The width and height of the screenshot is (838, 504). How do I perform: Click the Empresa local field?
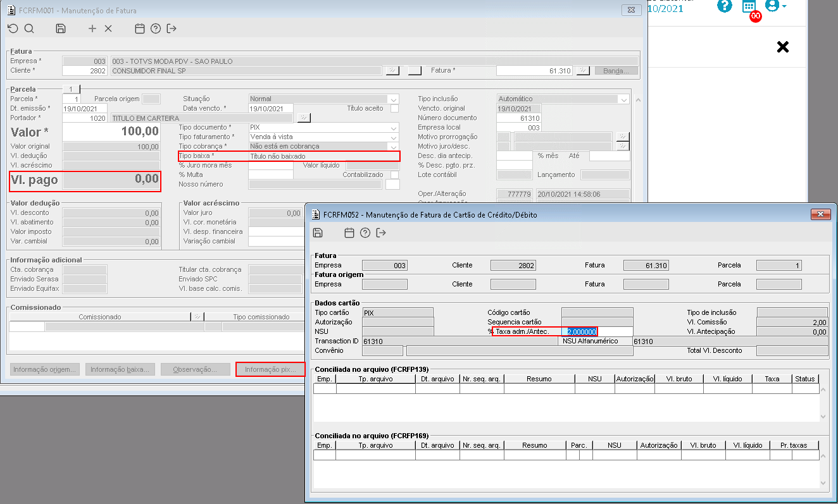519,128
